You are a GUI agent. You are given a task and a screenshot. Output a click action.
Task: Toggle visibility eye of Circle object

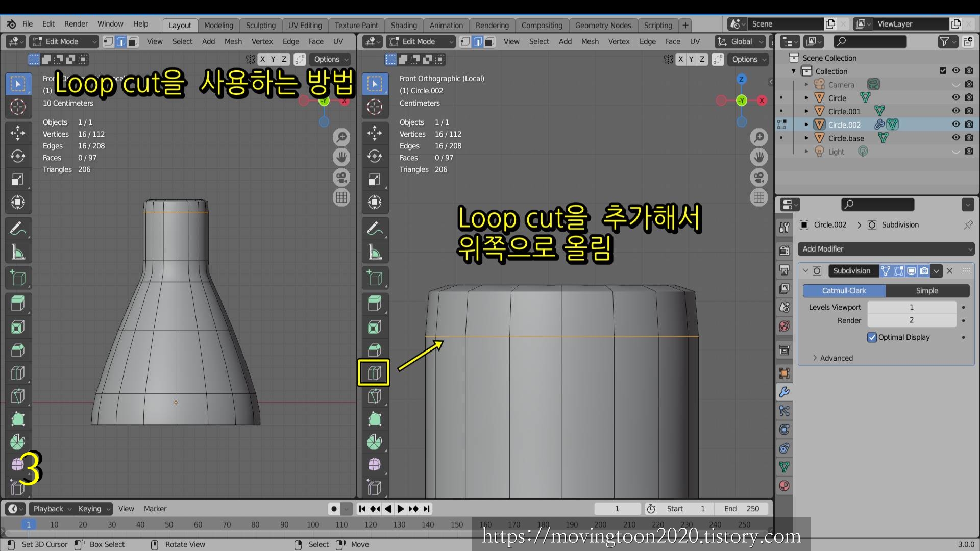click(x=956, y=97)
